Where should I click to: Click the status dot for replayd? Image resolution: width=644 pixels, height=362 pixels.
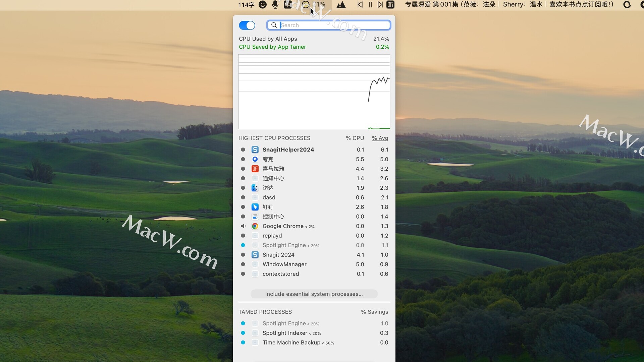[243, 236]
